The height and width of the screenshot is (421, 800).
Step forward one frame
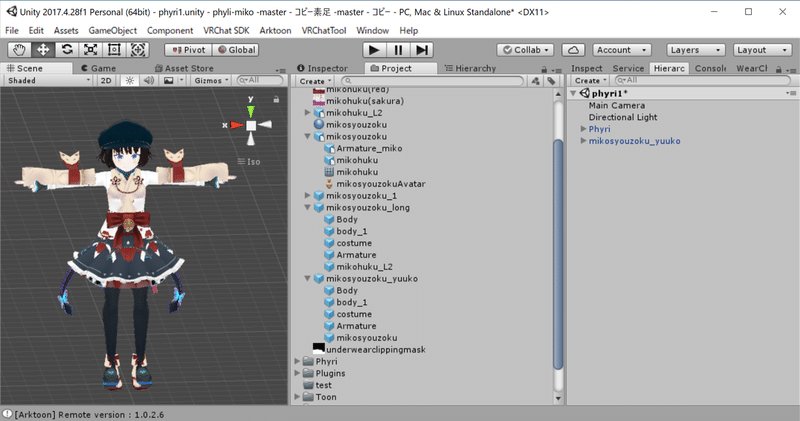tap(422, 49)
